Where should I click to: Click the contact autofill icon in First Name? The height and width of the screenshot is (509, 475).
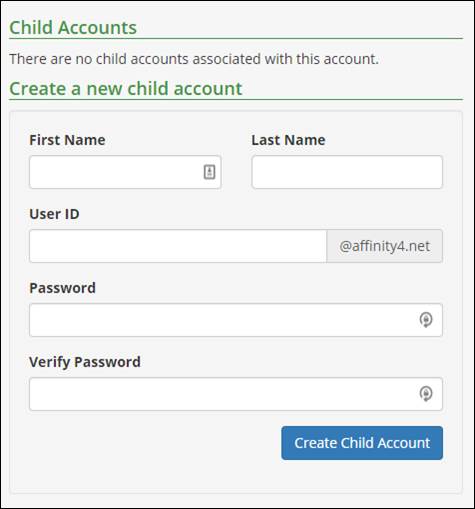tap(209, 172)
